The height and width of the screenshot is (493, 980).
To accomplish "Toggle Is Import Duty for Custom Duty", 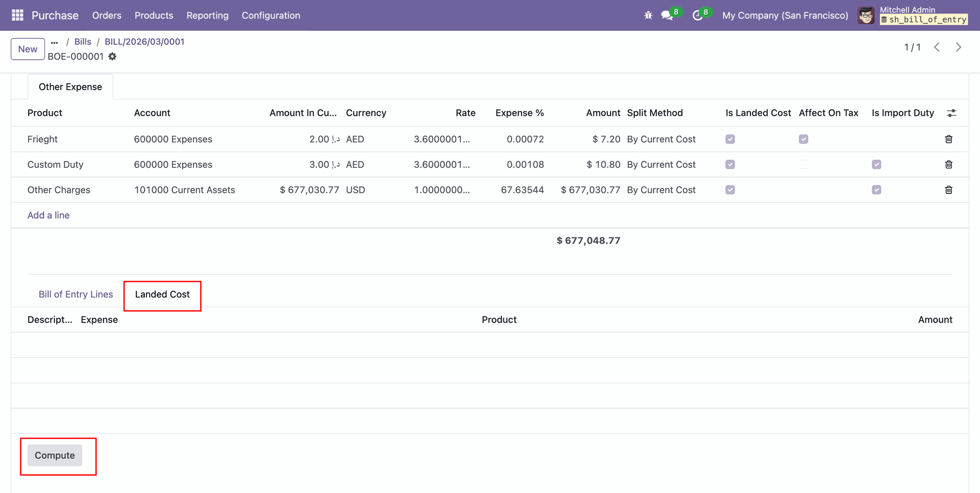I will click(876, 164).
